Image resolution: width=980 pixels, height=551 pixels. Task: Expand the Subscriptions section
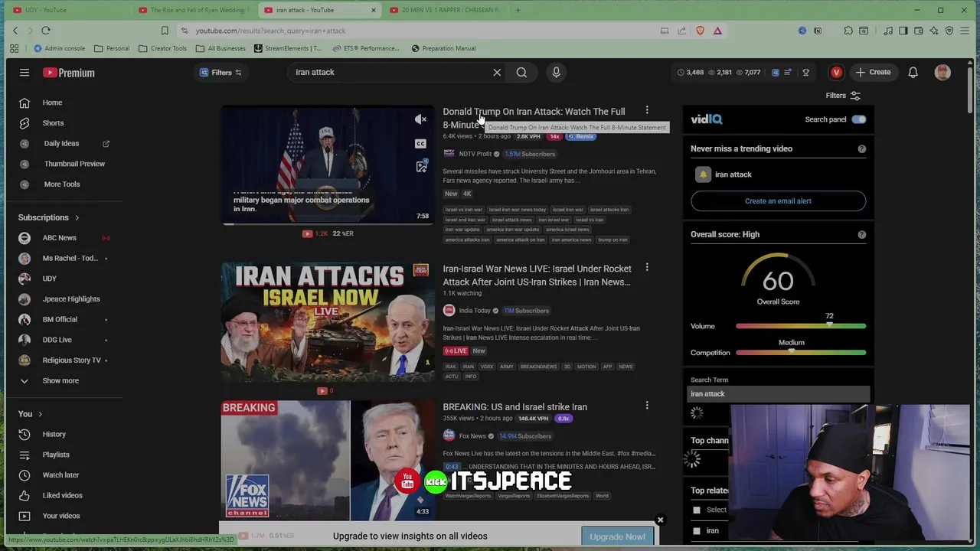(49, 217)
